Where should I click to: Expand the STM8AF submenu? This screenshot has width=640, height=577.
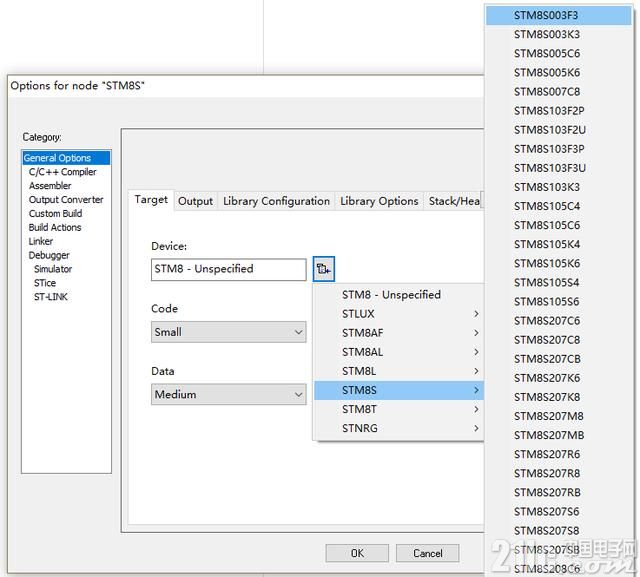[399, 333]
